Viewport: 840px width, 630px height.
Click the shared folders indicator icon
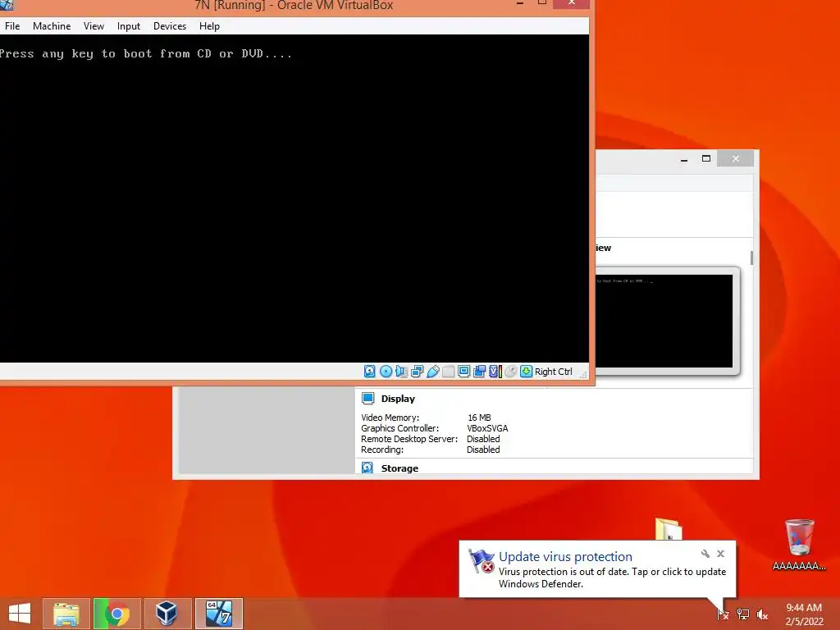449,372
